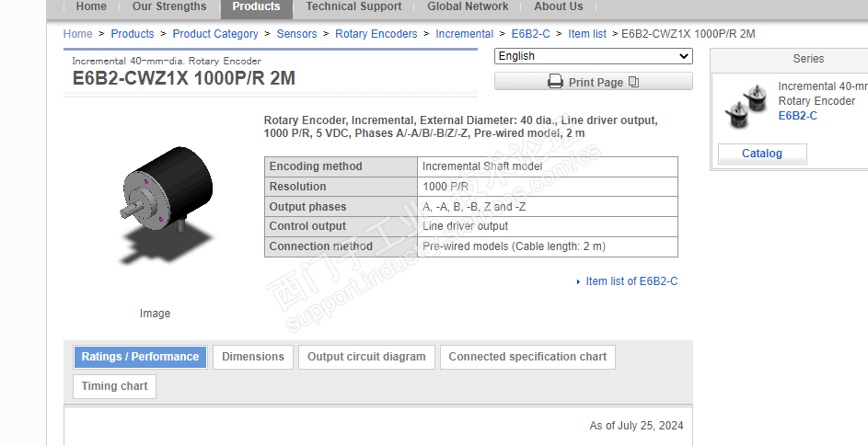The height and width of the screenshot is (446, 868).
Task: Click the Line driver output value cell
Action: click(x=548, y=226)
